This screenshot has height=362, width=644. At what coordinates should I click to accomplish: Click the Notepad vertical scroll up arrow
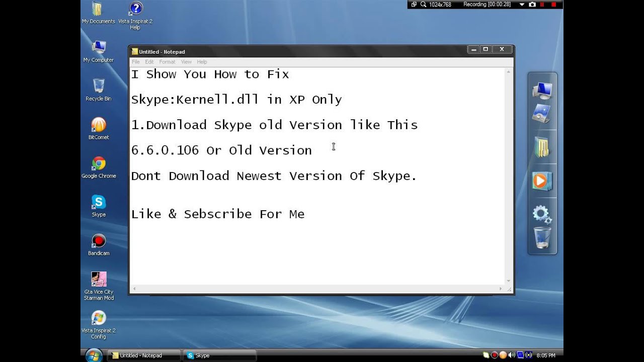coord(509,72)
